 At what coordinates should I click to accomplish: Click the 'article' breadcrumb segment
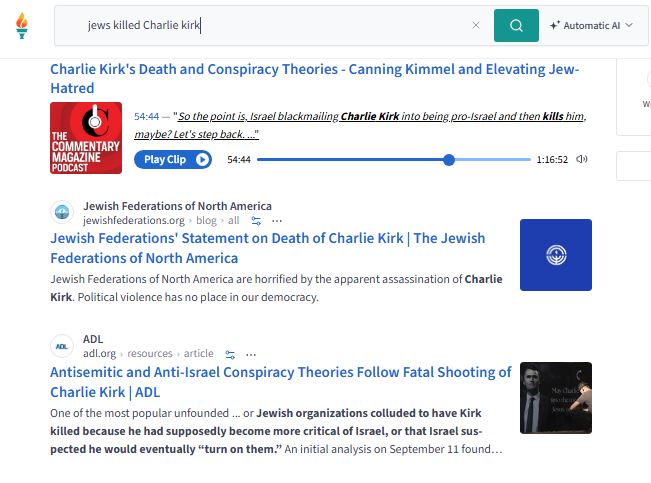click(198, 353)
